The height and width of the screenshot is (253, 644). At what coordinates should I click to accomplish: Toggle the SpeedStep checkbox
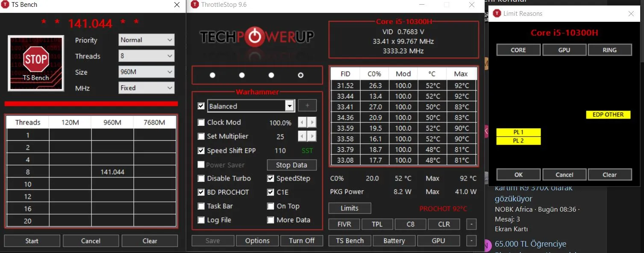[x=271, y=178]
